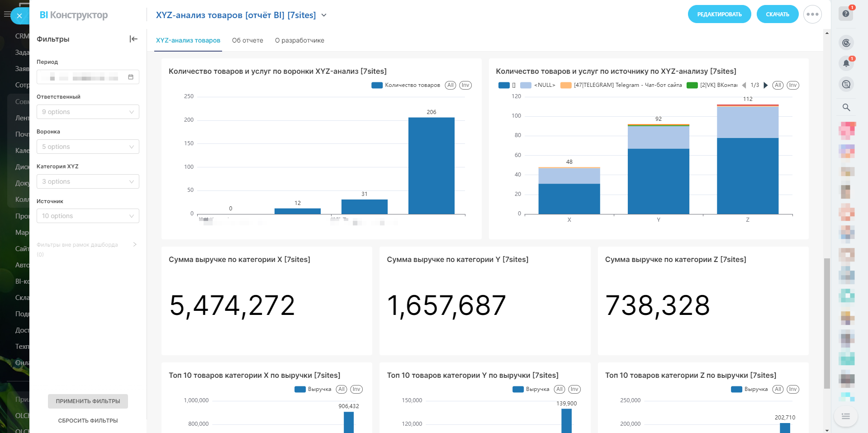Open the calendar icon in Период field

[131, 77]
